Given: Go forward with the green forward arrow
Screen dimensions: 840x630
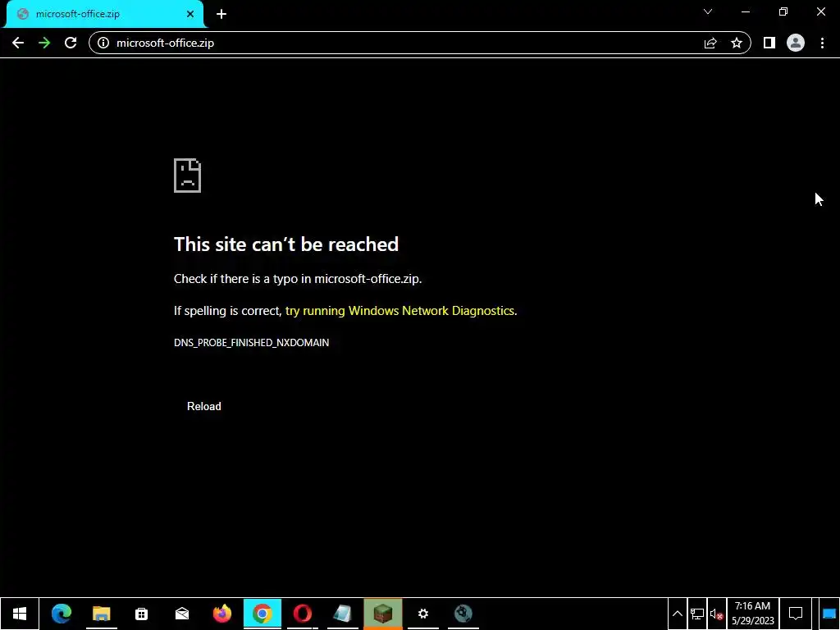Looking at the screenshot, I should point(44,43).
